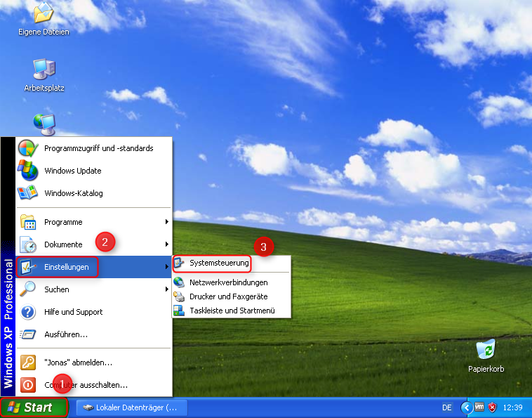Click the Windows Update globe icon
This screenshot has width=532, height=418.
[28, 171]
